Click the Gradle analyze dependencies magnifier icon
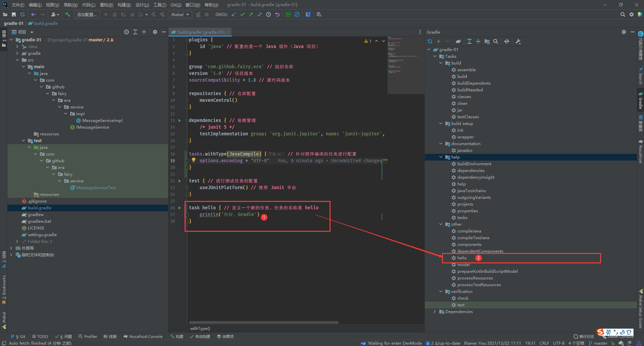This screenshot has width=644, height=346. pyautogui.click(x=496, y=41)
